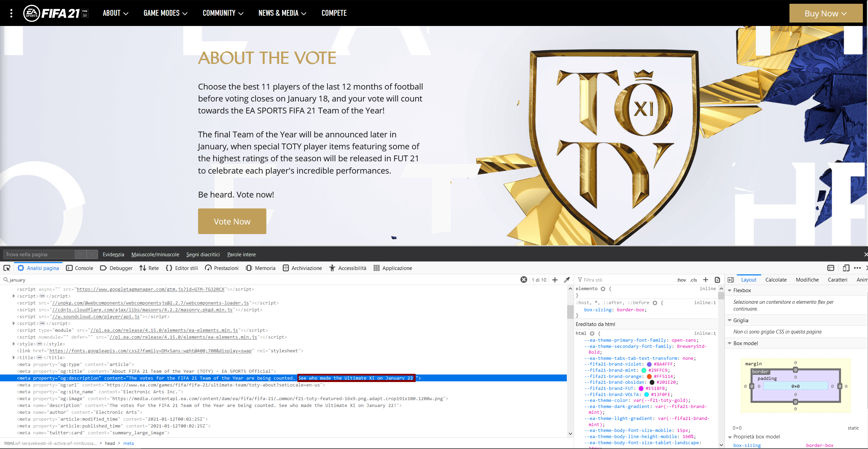Collapse the Box model section
This screenshot has width=868, height=449.
click(x=730, y=343)
